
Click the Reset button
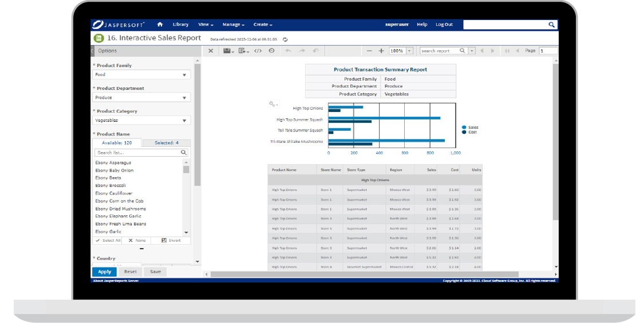[x=130, y=272]
